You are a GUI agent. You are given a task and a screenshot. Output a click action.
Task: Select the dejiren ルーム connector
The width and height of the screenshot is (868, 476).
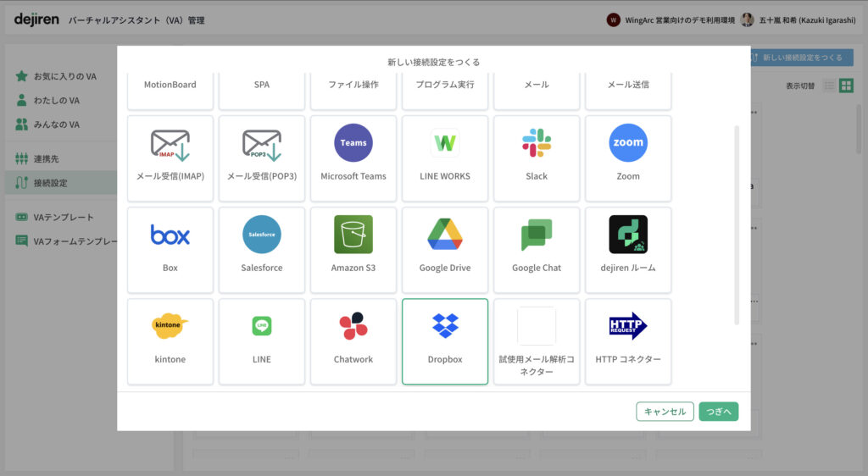click(628, 250)
